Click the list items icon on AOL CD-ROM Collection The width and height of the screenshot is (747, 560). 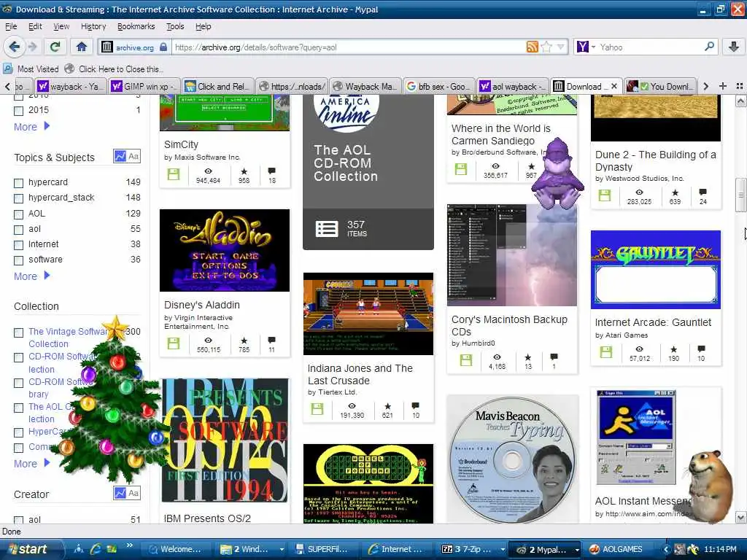coord(327,229)
